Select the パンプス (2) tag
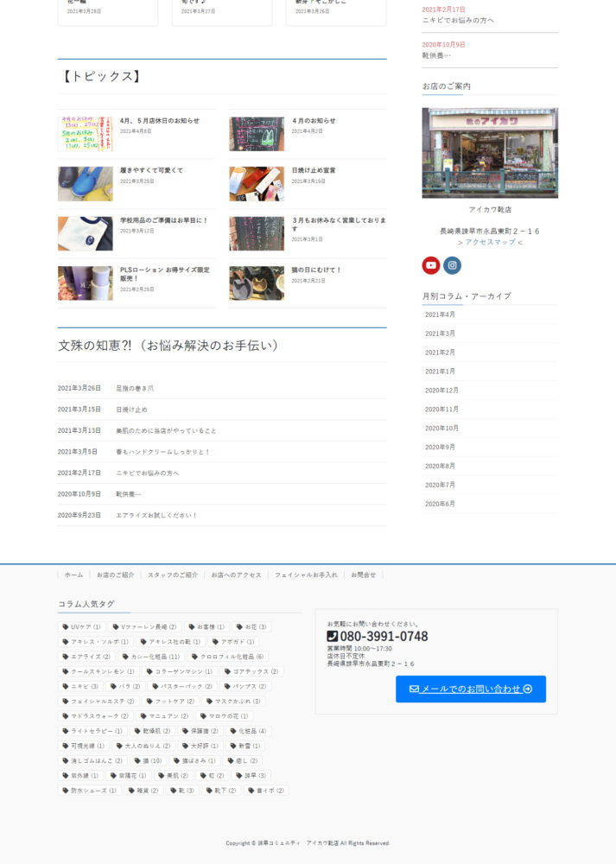 click(x=245, y=687)
